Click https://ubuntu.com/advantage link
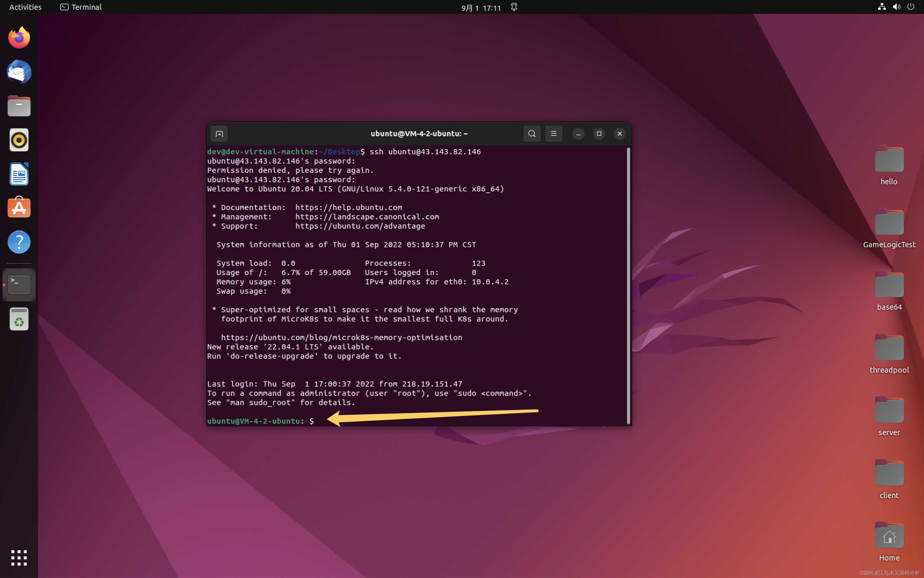 click(360, 226)
